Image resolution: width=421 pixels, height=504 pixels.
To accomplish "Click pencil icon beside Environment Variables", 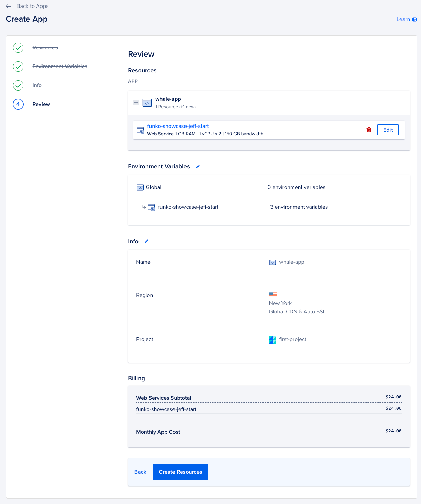I will click(198, 166).
